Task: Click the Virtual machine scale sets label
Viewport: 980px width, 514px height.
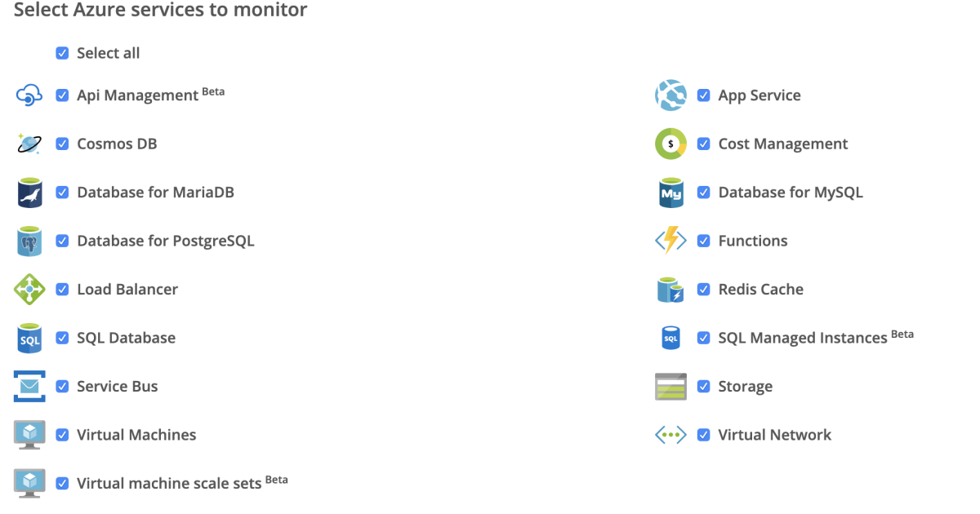Action: (169, 484)
